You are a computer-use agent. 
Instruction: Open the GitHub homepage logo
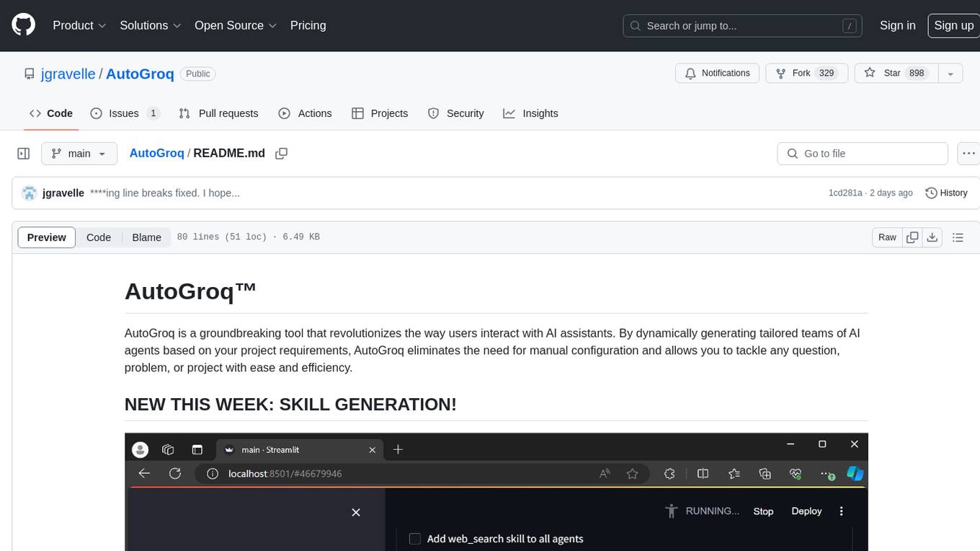[23, 25]
